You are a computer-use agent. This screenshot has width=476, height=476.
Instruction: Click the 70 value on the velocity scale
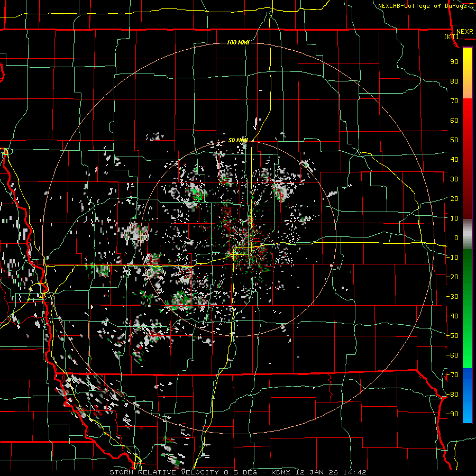point(454,101)
